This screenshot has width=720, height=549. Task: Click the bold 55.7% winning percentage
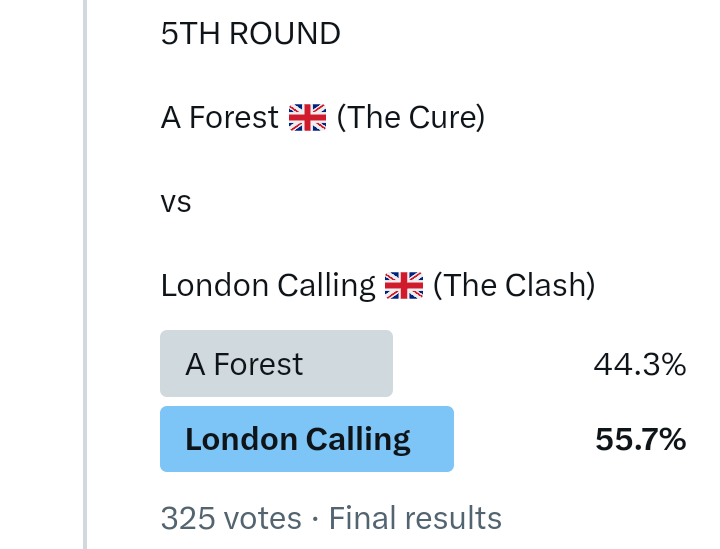(640, 440)
